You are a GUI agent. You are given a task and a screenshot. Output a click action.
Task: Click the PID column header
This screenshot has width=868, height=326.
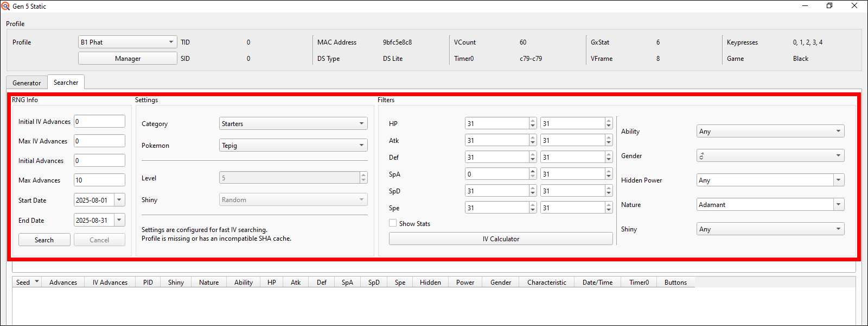pos(148,282)
